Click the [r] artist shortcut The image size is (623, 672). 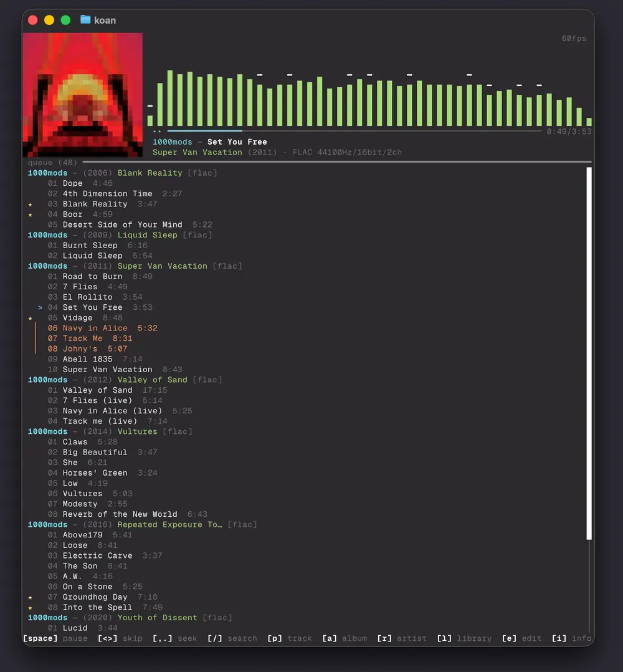point(402,638)
